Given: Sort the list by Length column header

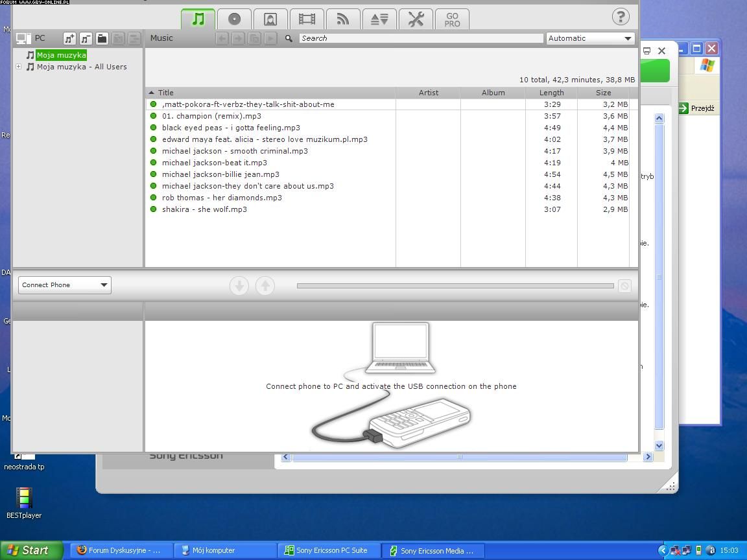Looking at the screenshot, I should coord(551,93).
